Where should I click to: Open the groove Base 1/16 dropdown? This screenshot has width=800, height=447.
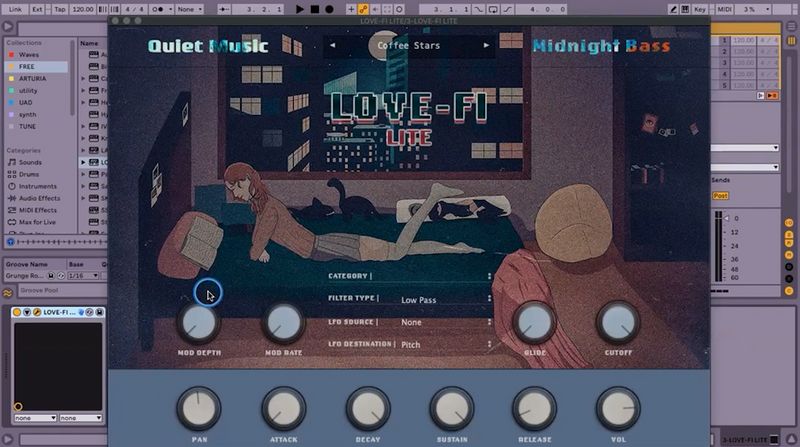pos(83,276)
